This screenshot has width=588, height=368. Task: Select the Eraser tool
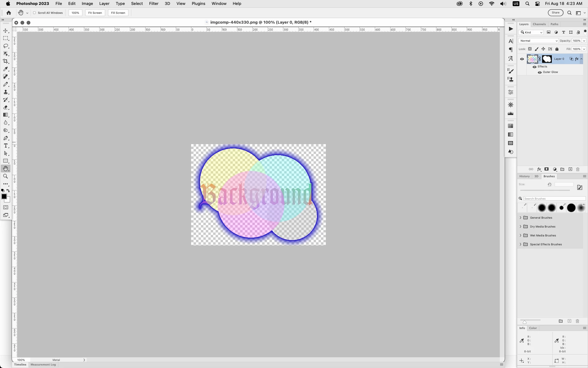click(x=6, y=107)
